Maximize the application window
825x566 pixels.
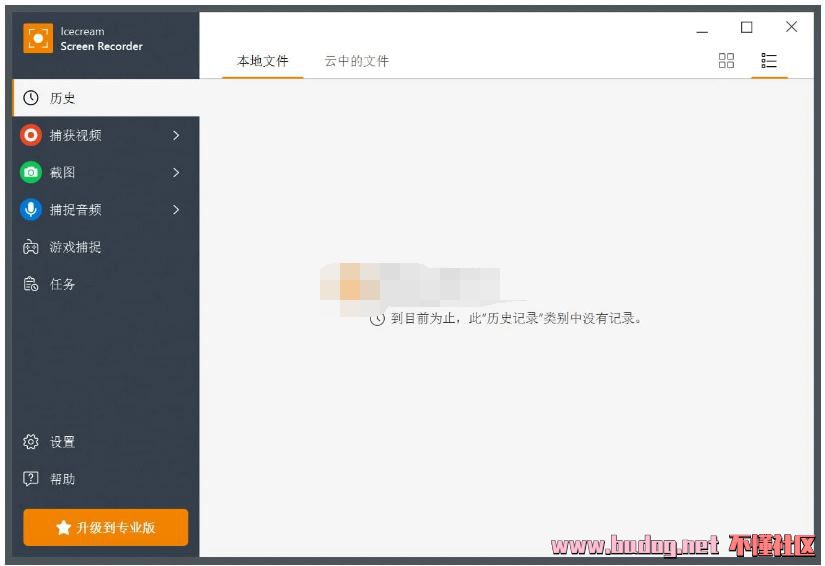click(746, 28)
